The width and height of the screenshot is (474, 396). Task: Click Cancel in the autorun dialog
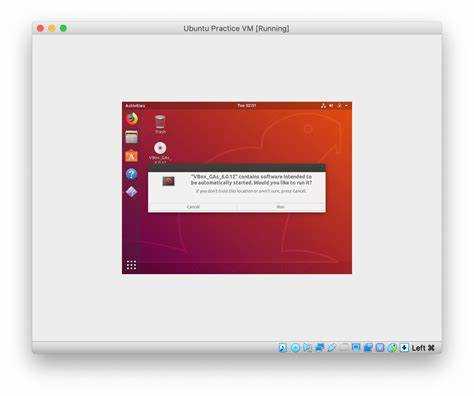point(193,207)
